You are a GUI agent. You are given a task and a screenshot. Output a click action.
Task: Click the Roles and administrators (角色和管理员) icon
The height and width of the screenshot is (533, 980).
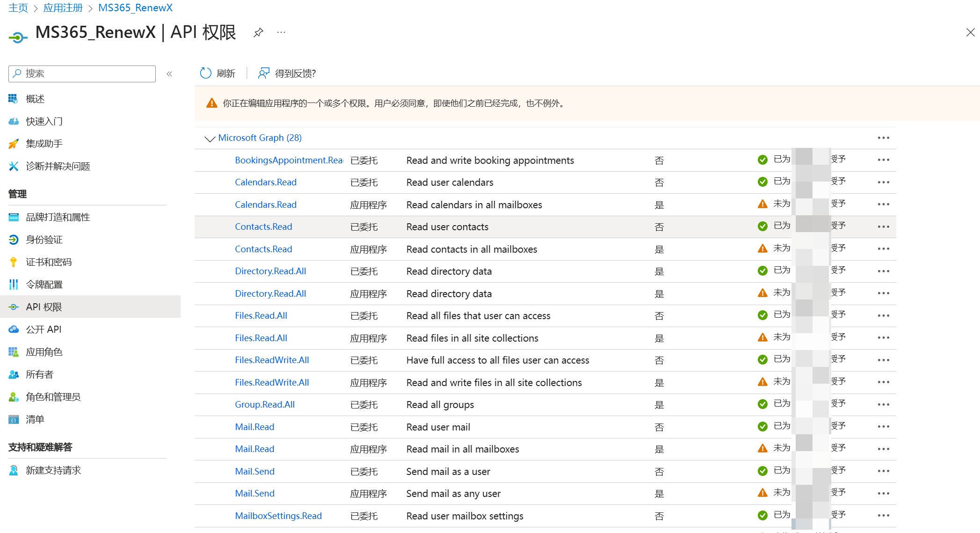[14, 397]
